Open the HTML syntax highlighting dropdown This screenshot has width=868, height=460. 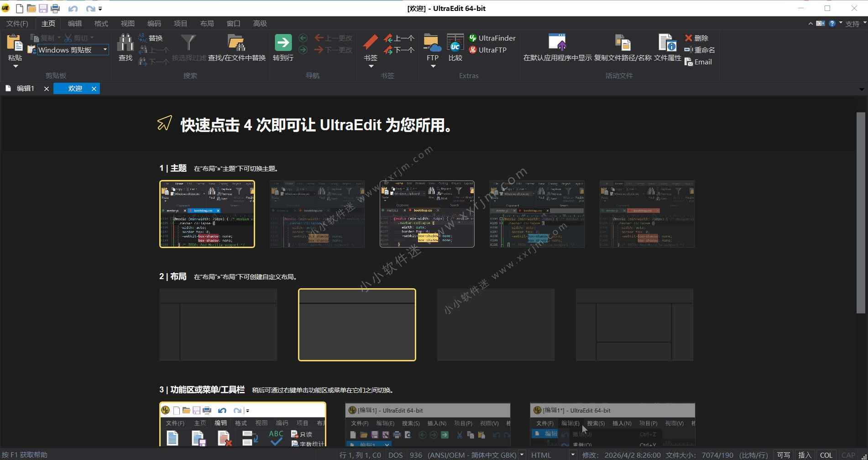(573, 455)
